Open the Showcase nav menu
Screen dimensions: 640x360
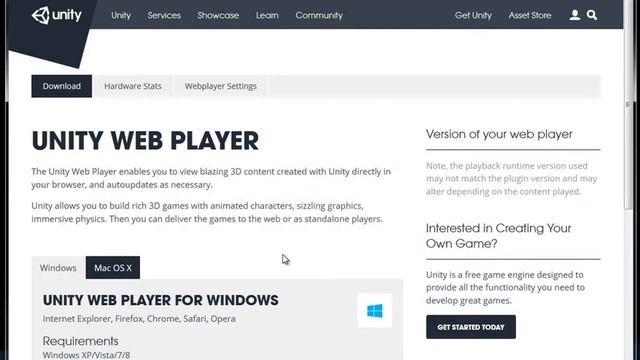(x=218, y=16)
